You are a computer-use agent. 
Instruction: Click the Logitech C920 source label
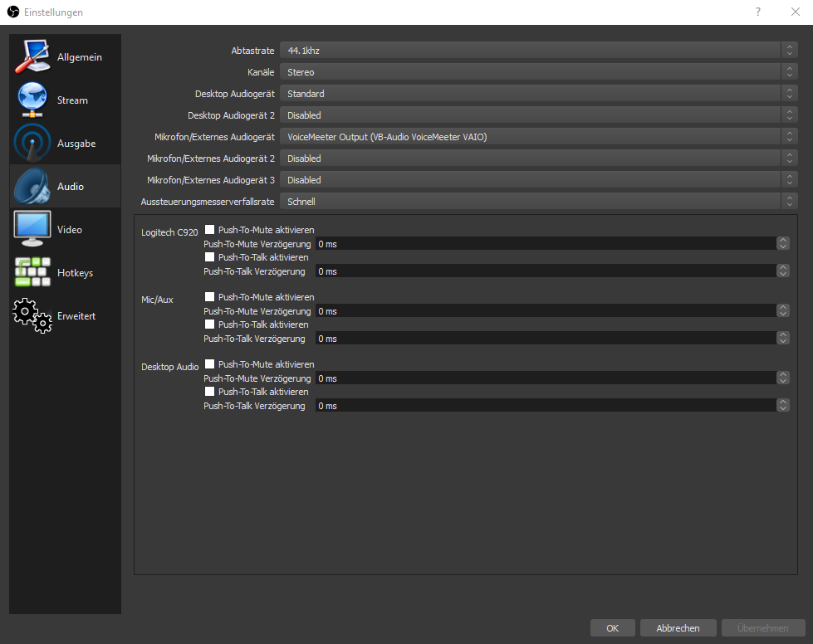[169, 232]
